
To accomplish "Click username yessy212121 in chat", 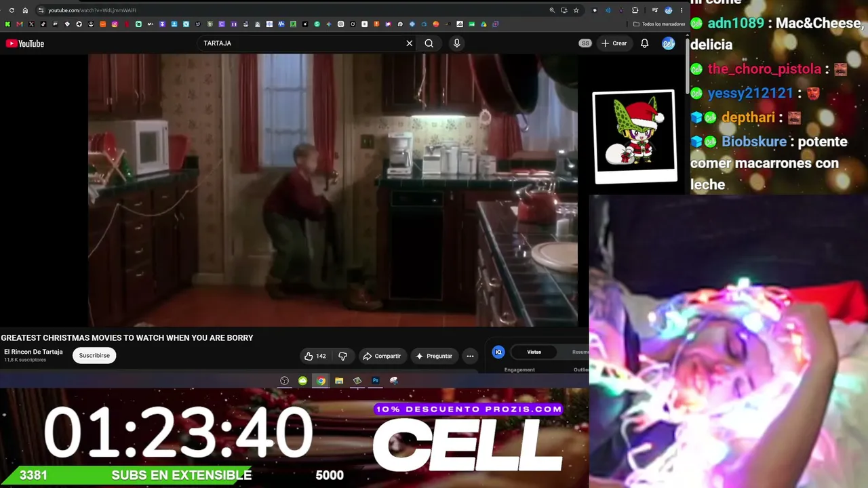I will point(750,93).
